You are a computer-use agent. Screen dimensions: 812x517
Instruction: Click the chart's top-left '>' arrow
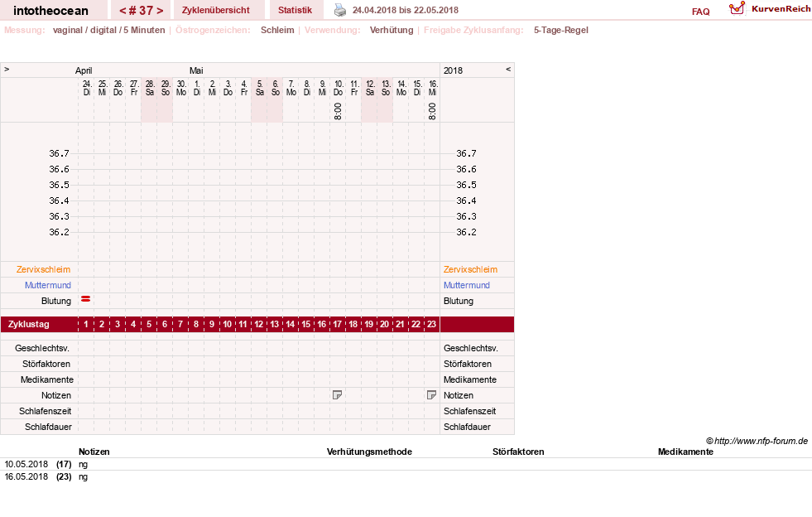(7, 69)
